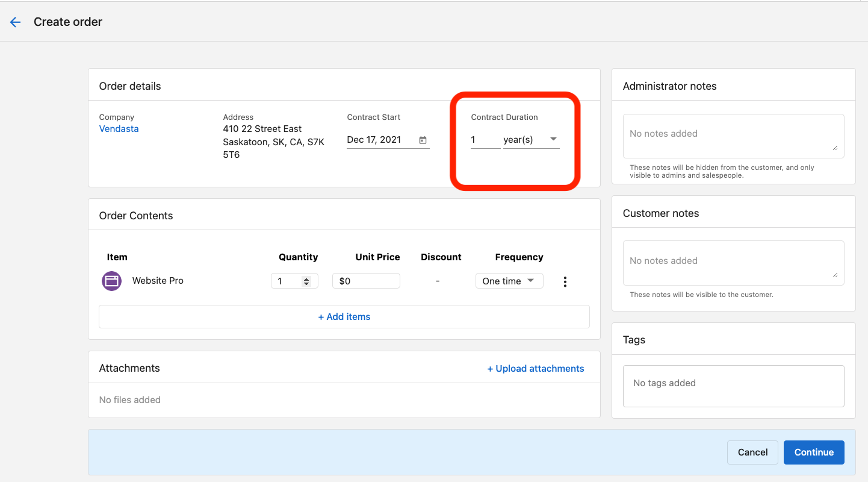Open Website Pro row options menu
Image resolution: width=868 pixels, height=482 pixels.
coord(565,281)
